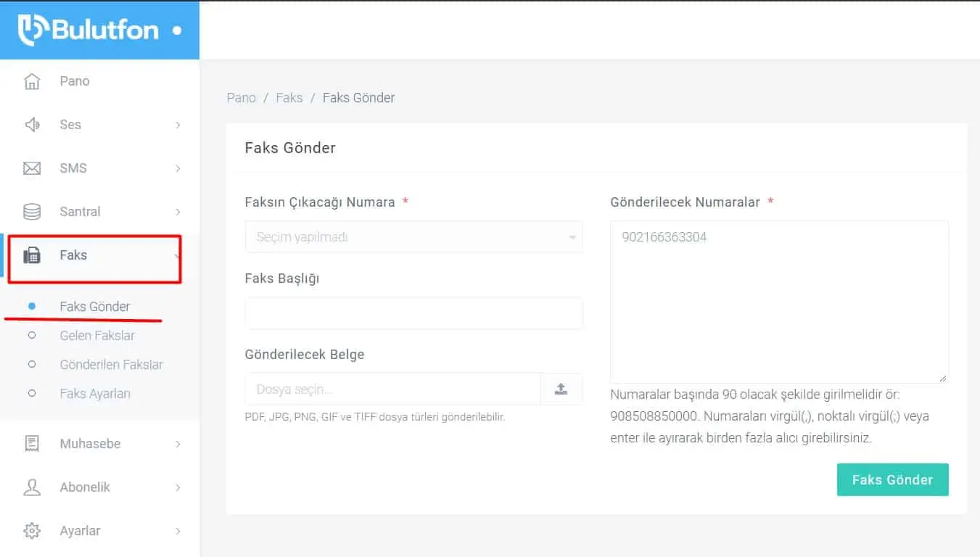
Task: Click the dot beside Bulutfon logo
Action: point(177,31)
